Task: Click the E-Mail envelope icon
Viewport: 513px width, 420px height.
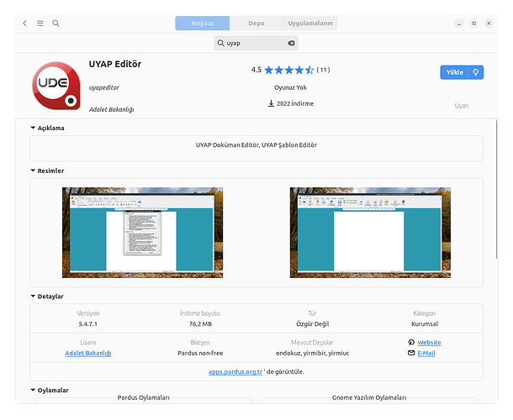Action: [410, 354]
